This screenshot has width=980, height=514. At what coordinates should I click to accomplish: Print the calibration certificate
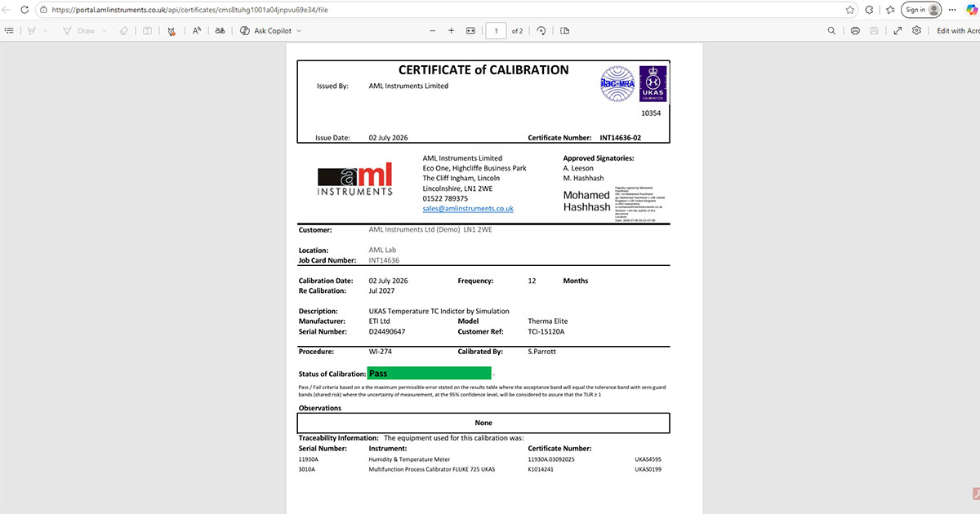point(855,30)
